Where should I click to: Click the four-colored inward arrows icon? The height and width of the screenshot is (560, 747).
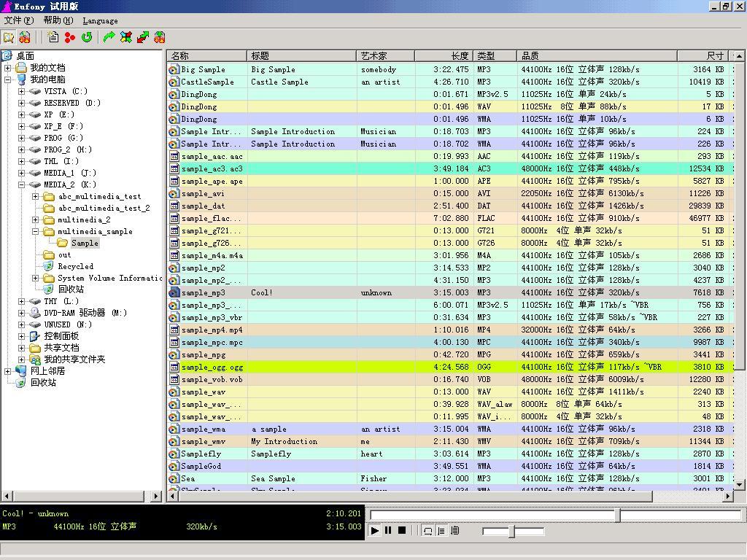point(126,37)
